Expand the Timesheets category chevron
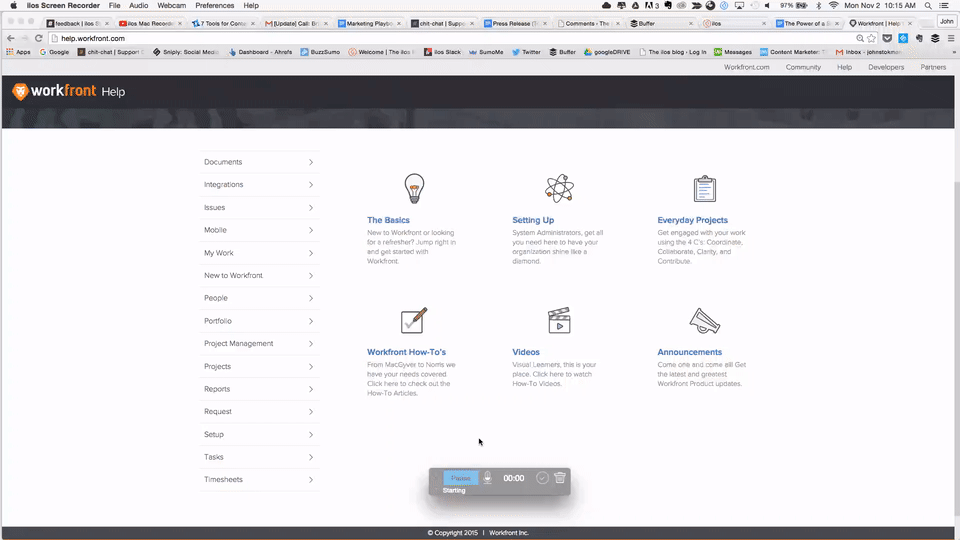 (311, 480)
